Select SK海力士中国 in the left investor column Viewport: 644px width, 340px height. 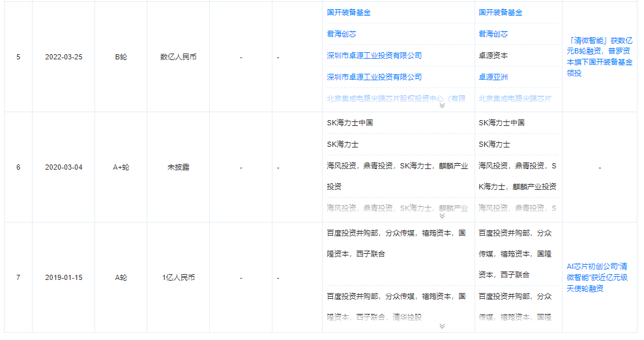pyautogui.click(x=349, y=123)
